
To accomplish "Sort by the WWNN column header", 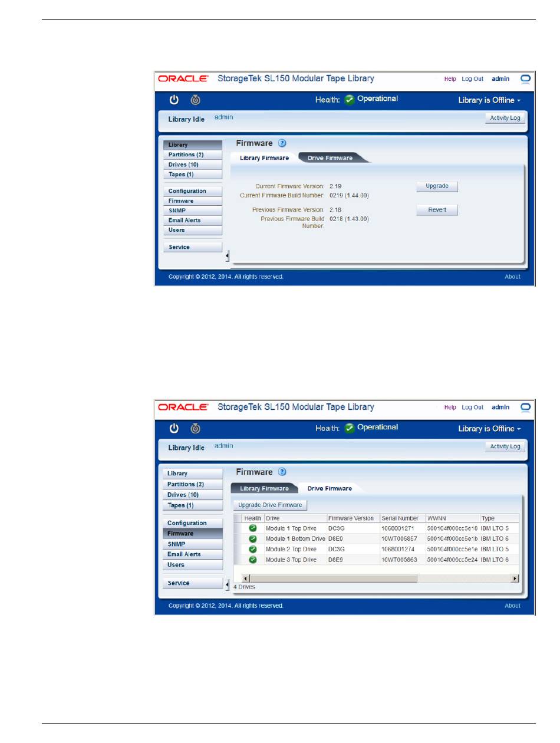I will pyautogui.click(x=452, y=518).
